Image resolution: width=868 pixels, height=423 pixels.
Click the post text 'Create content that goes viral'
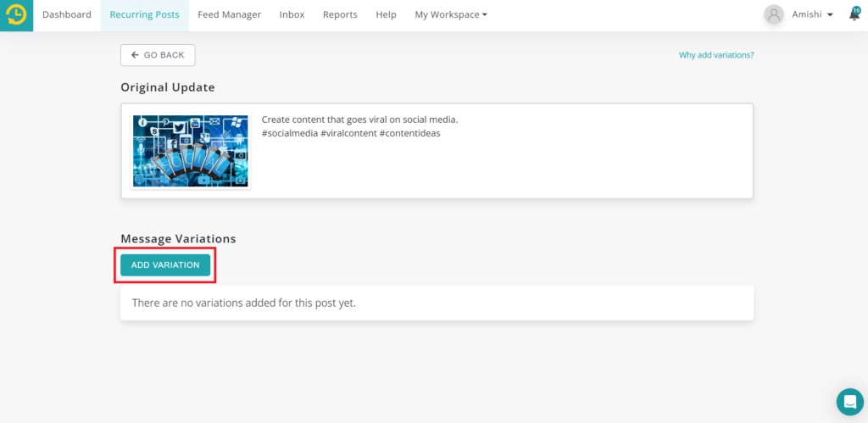pos(359,120)
